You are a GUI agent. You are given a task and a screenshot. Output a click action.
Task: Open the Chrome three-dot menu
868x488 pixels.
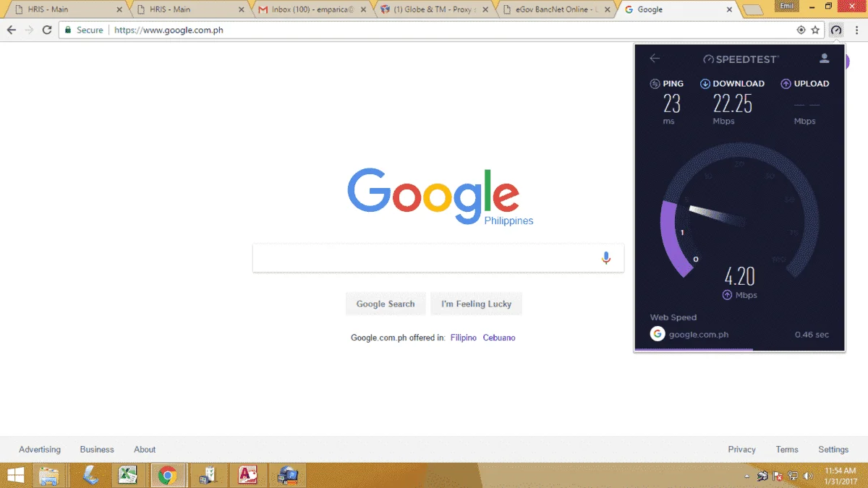pos(857,30)
